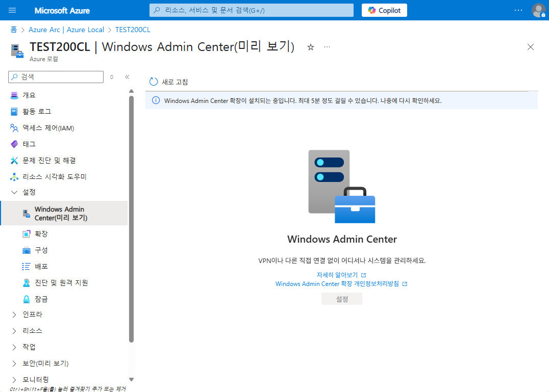The image size is (549, 392).
Task: Add page to favorites with the star icon
Action: 311,47
